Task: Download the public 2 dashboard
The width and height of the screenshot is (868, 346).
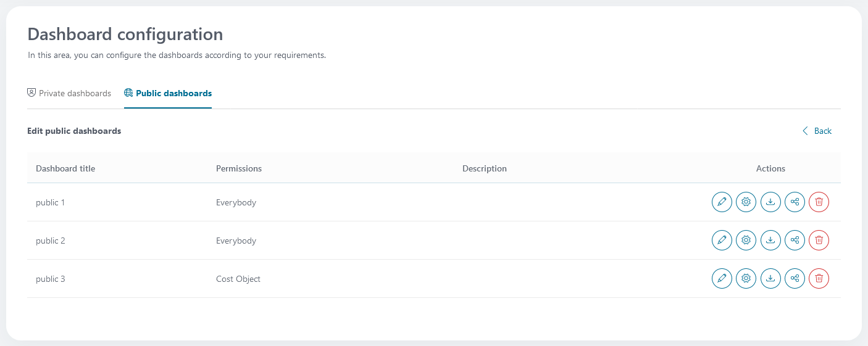Action: [770, 240]
